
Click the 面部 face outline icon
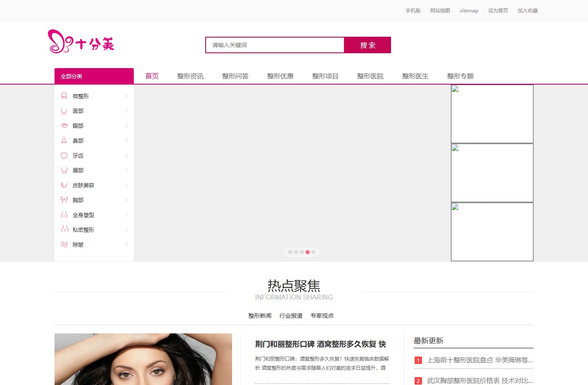click(x=64, y=111)
